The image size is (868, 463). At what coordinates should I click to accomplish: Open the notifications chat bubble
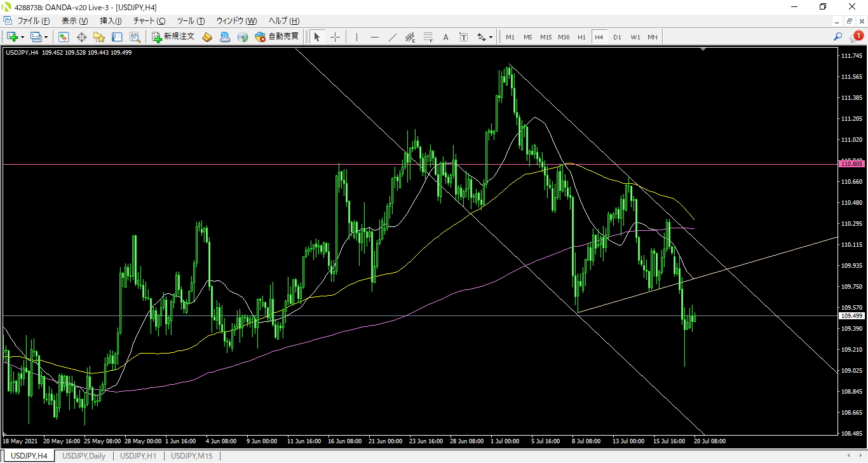click(x=855, y=37)
